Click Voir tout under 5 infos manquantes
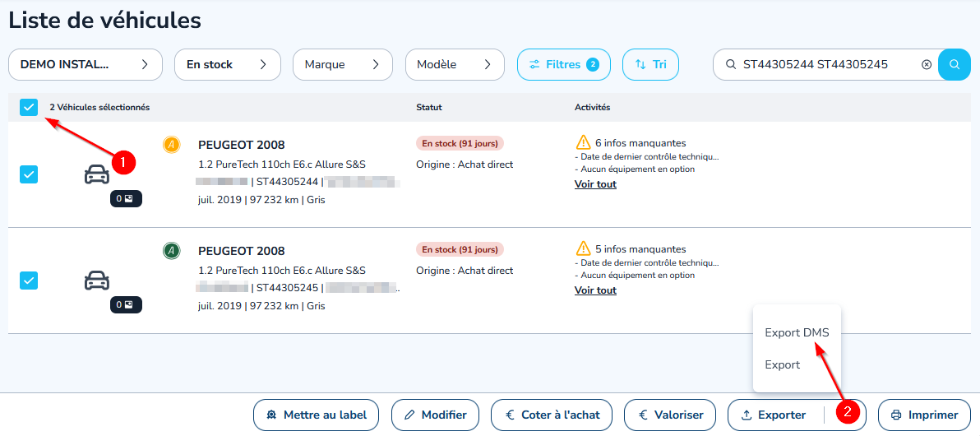Screen dimensions: 980x436 coord(595,290)
